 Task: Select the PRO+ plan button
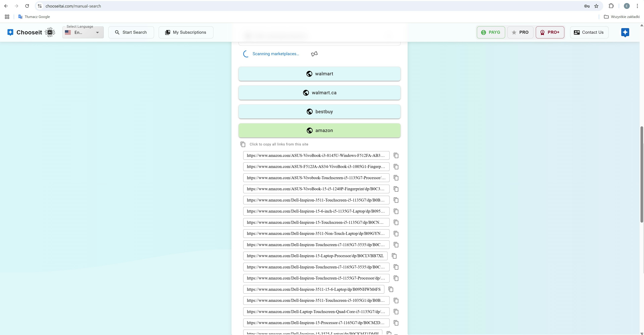tap(550, 32)
